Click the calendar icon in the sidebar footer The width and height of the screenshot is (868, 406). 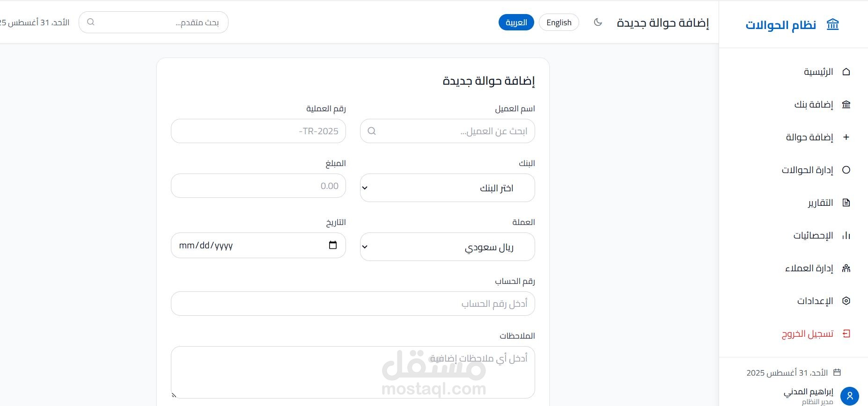click(838, 372)
